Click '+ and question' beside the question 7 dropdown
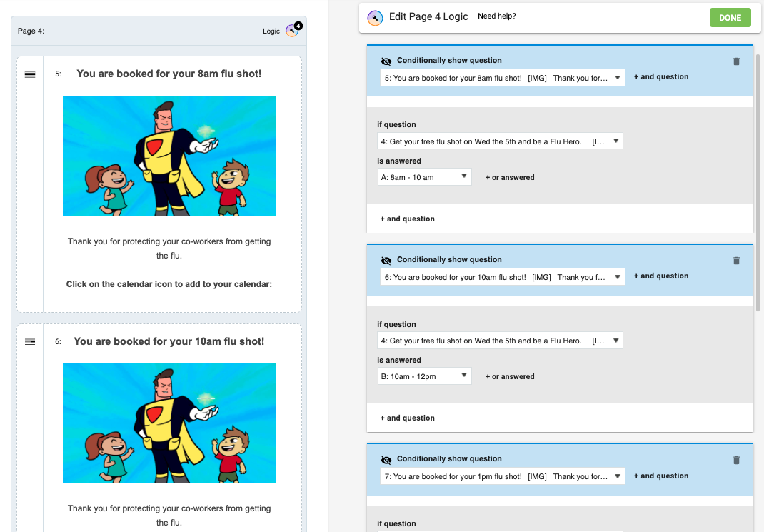 [661, 476]
